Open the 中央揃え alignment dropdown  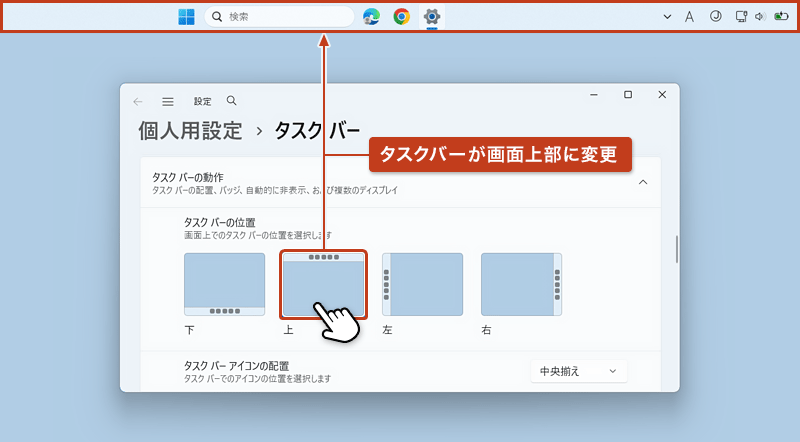[579, 372]
